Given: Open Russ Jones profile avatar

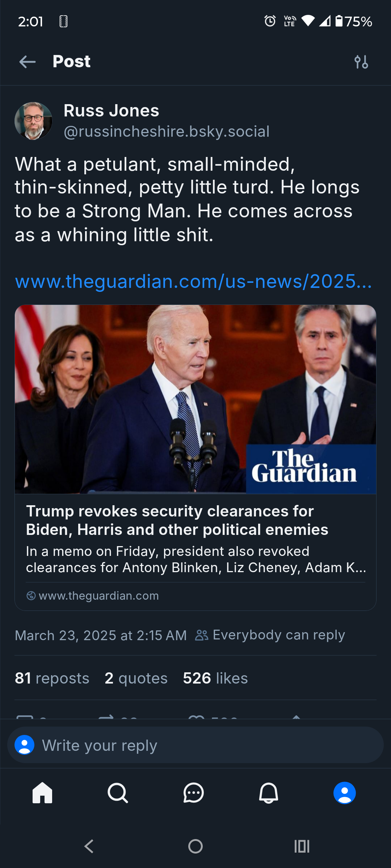Looking at the screenshot, I should tap(33, 121).
